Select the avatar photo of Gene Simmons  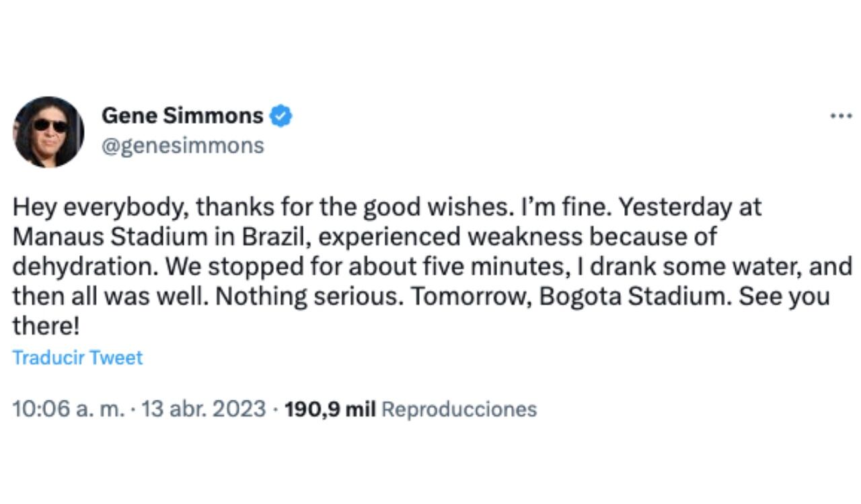46,130
